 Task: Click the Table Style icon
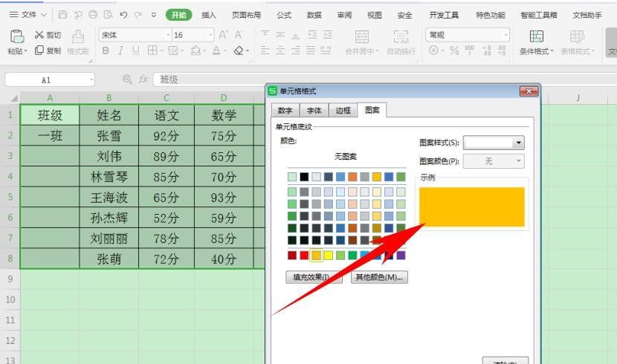click(578, 36)
